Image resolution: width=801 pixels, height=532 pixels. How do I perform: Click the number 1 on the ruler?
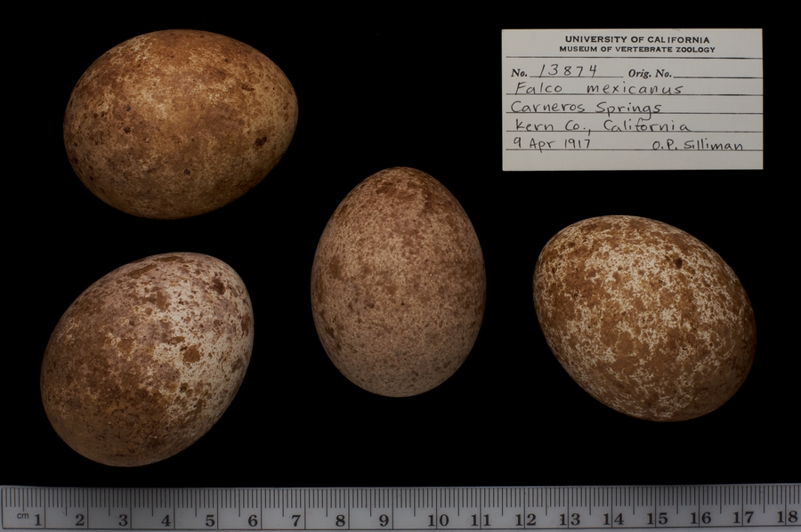coord(38,520)
